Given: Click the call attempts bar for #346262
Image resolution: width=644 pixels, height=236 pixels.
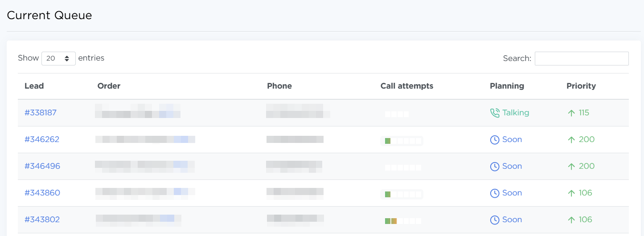Looking at the screenshot, I should (402, 141).
